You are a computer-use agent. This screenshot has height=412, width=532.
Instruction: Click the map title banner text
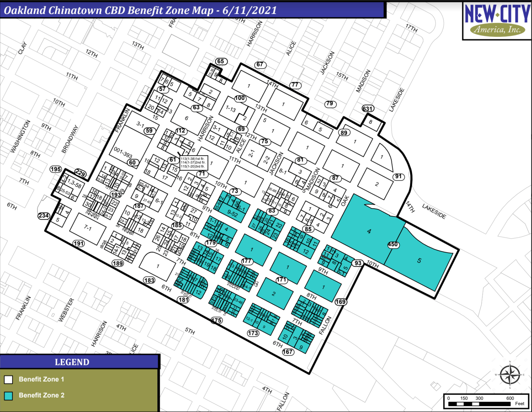click(x=140, y=10)
